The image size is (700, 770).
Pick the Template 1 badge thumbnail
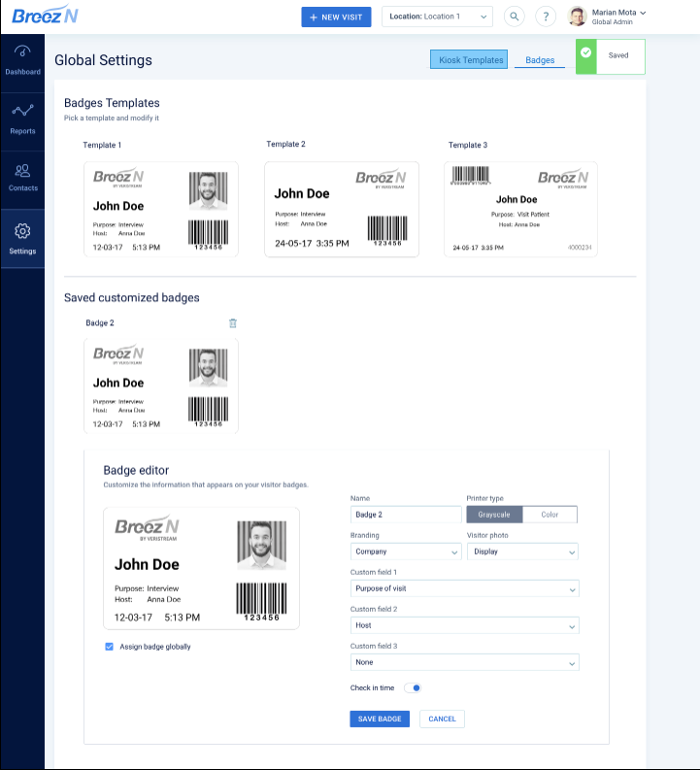tap(161, 209)
